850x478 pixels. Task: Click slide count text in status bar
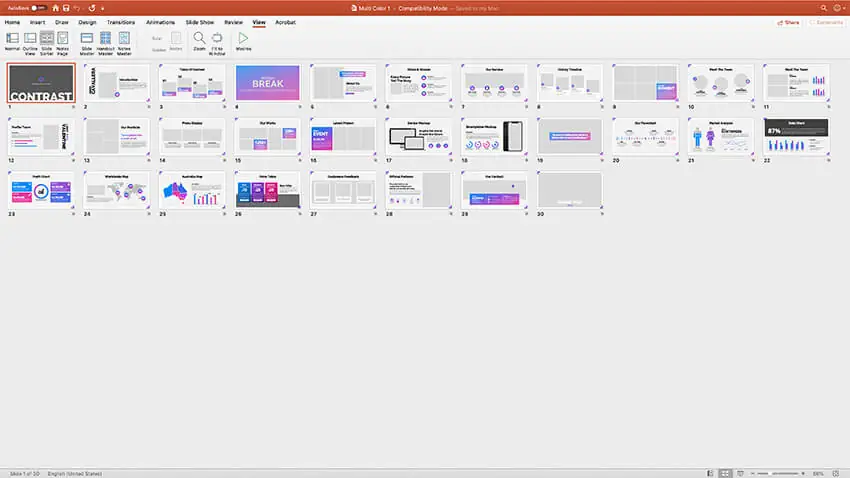(x=24, y=474)
